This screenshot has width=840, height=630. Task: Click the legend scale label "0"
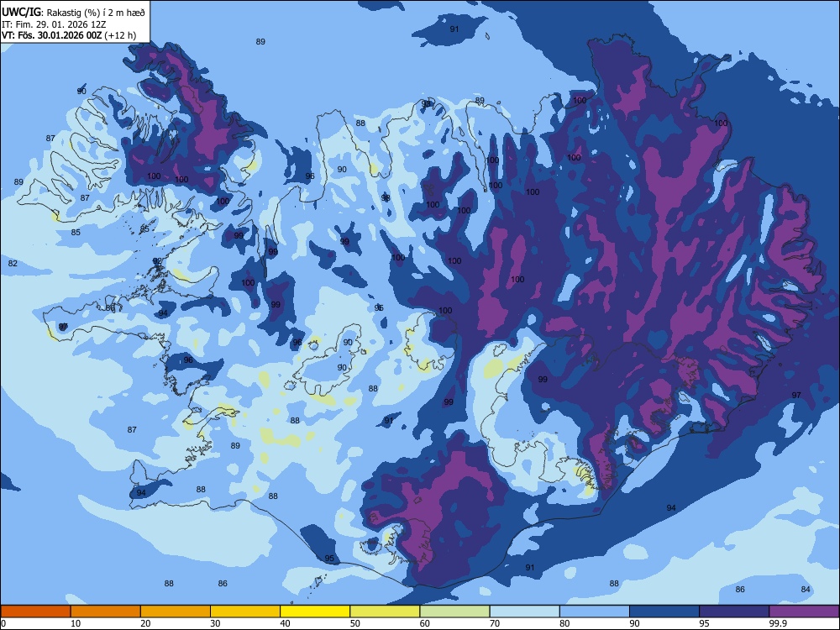3,623
